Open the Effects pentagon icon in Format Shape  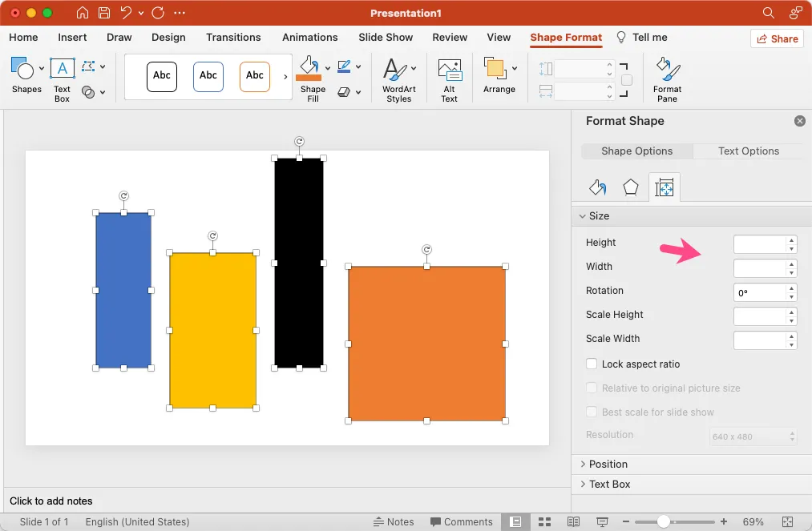[631, 187]
